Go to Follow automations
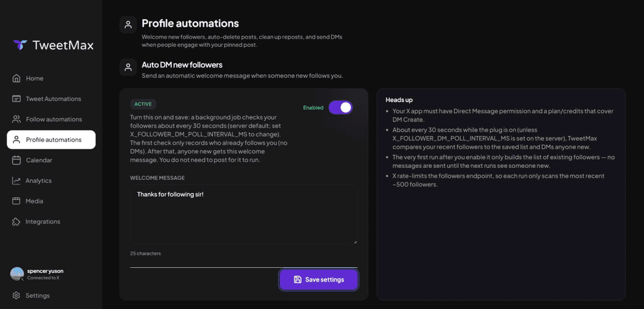Screen dimensions: 644x309 point(51,119)
